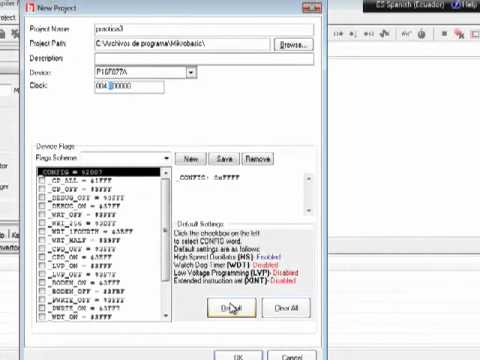Tick the _WRT_OFF flag checkbox
The height and width of the screenshot is (360, 480).
point(42,215)
